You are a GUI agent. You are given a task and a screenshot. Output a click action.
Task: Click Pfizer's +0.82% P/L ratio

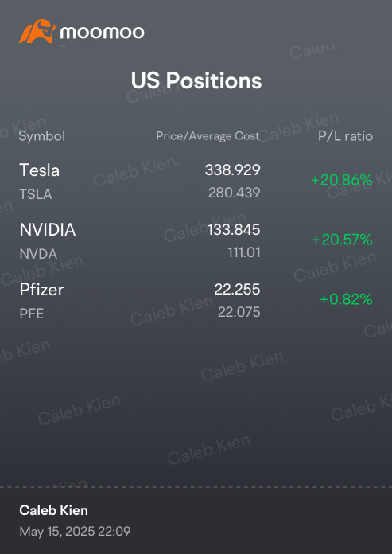[x=346, y=299]
